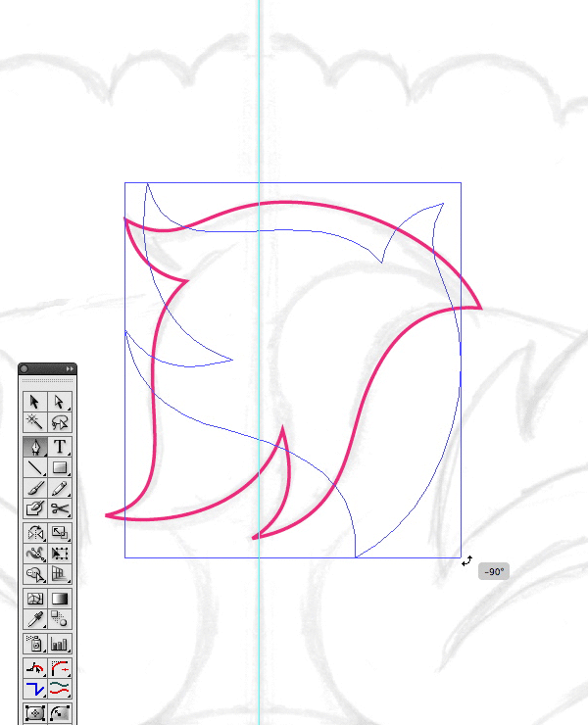Activate the Pen tool
Viewport: 588px width, 725px height.
click(35, 447)
